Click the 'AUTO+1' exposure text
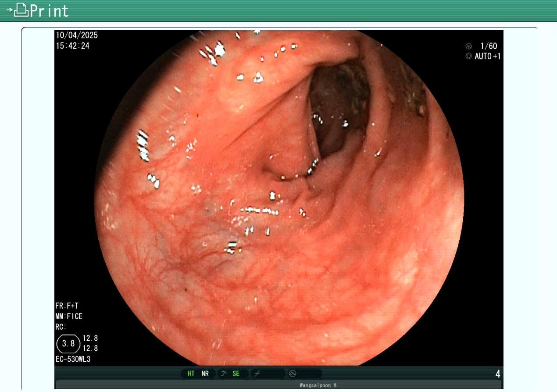Viewport: 557px width, 392px height. pos(488,56)
